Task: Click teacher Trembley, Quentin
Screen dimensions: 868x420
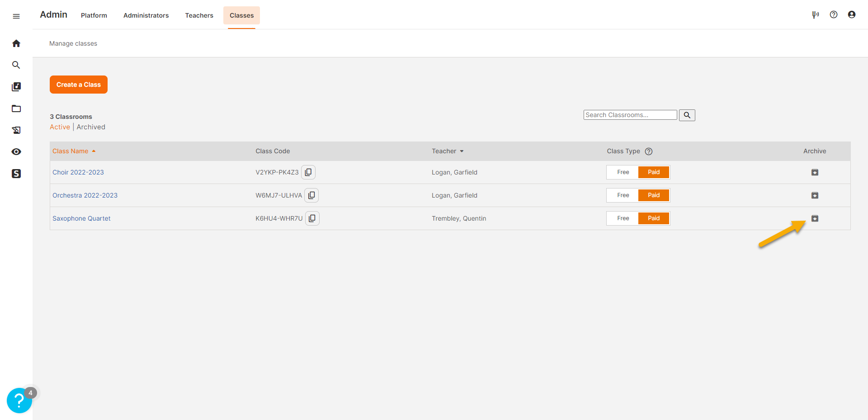Action: 459,218
